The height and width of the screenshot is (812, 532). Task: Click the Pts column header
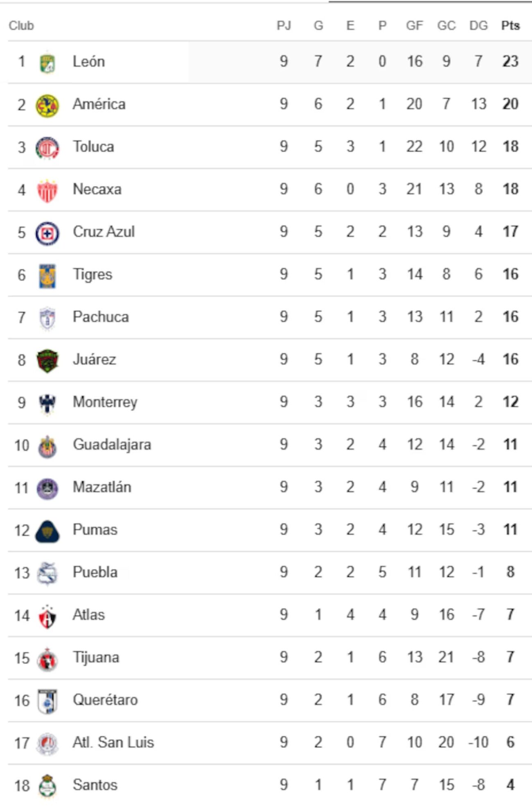pyautogui.click(x=510, y=26)
